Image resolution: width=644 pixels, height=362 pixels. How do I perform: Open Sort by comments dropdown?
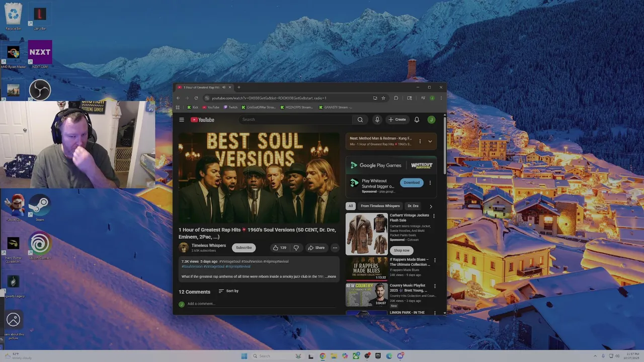click(228, 291)
